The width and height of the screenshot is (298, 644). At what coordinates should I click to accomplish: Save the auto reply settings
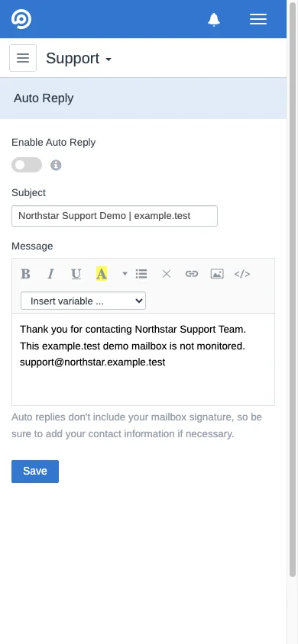click(x=35, y=472)
